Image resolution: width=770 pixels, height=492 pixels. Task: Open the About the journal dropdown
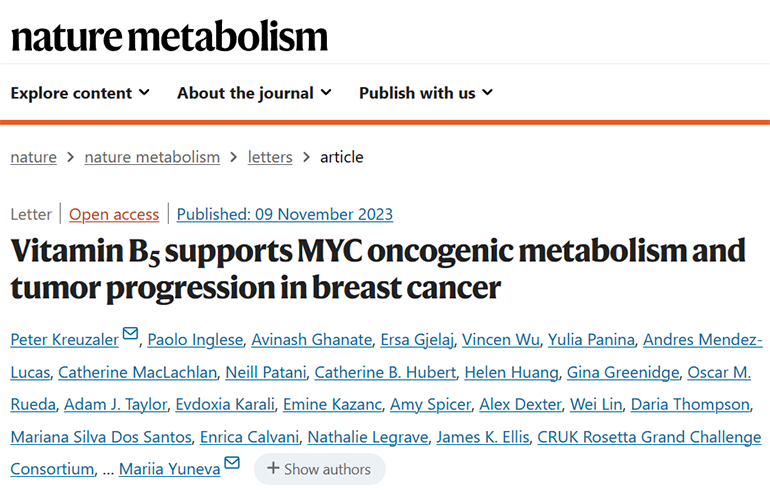(254, 93)
